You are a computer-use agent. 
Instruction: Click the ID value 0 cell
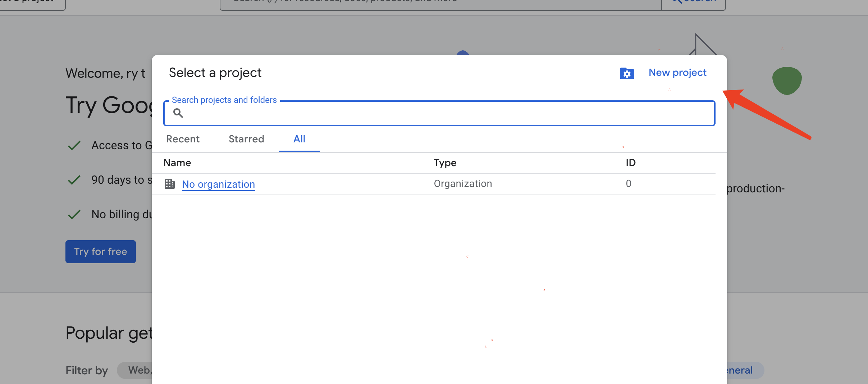[628, 184]
